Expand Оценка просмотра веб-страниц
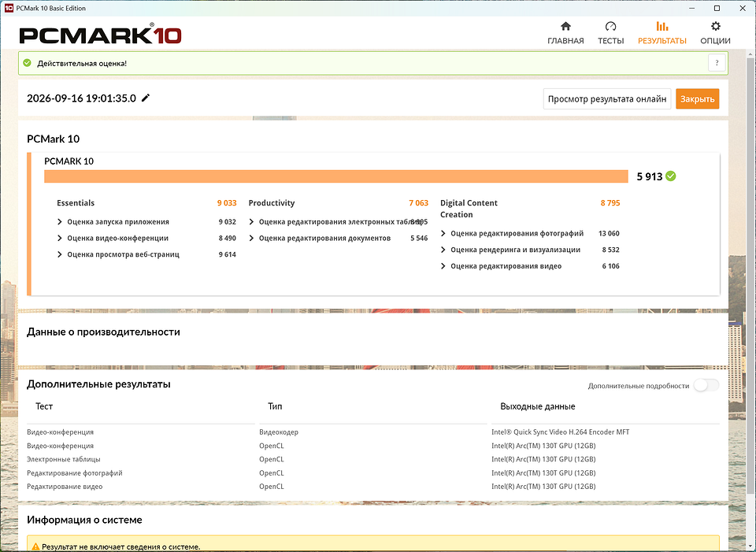 (59, 254)
